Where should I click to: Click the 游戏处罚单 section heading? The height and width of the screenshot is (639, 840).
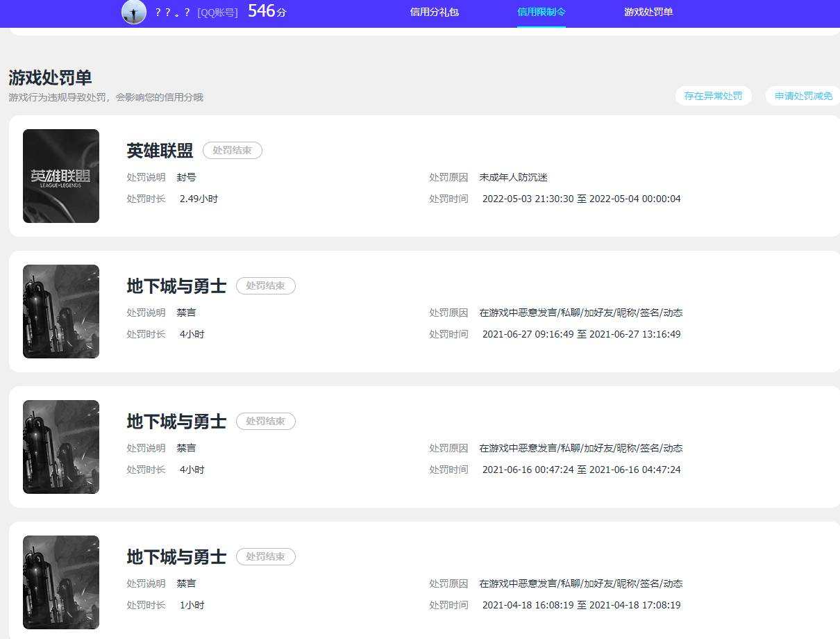(51, 77)
